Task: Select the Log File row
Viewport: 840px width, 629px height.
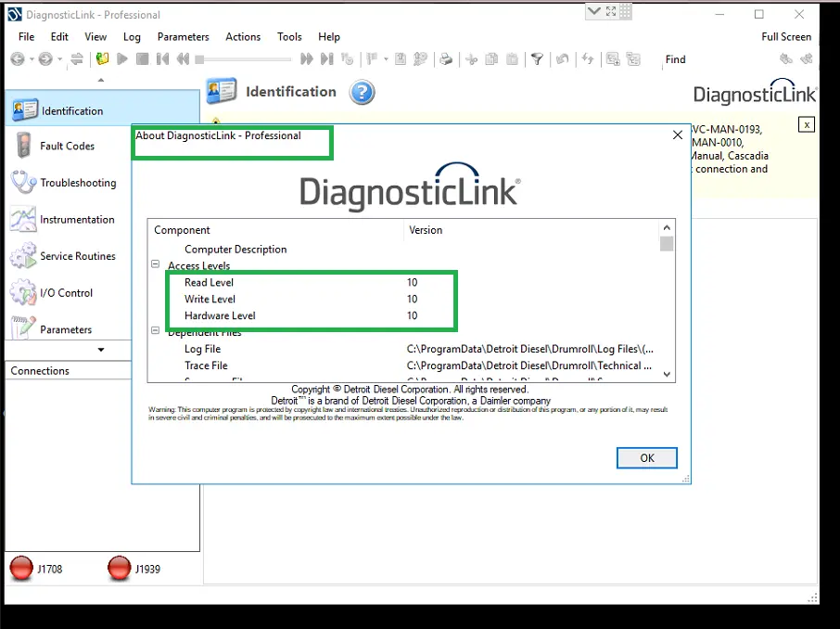Action: (404, 349)
